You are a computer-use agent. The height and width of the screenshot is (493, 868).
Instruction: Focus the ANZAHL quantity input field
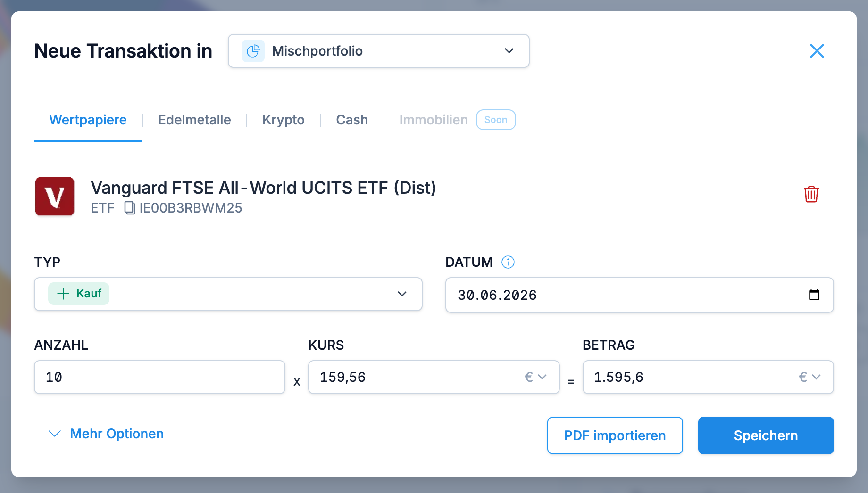point(159,377)
